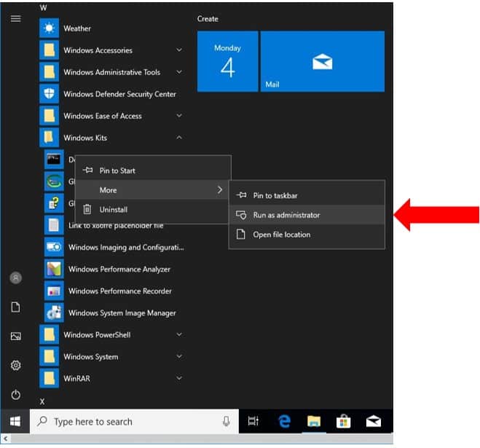Viewport: 480px width, 448px height.
Task: Launch Microsoft Edge from the taskbar
Action: pyautogui.click(x=284, y=421)
